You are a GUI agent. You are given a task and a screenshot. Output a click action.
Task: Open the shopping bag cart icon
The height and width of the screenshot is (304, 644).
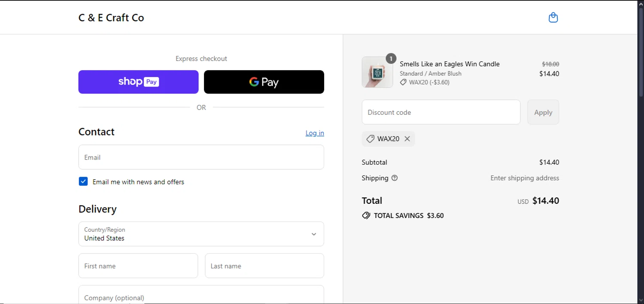[x=553, y=18]
